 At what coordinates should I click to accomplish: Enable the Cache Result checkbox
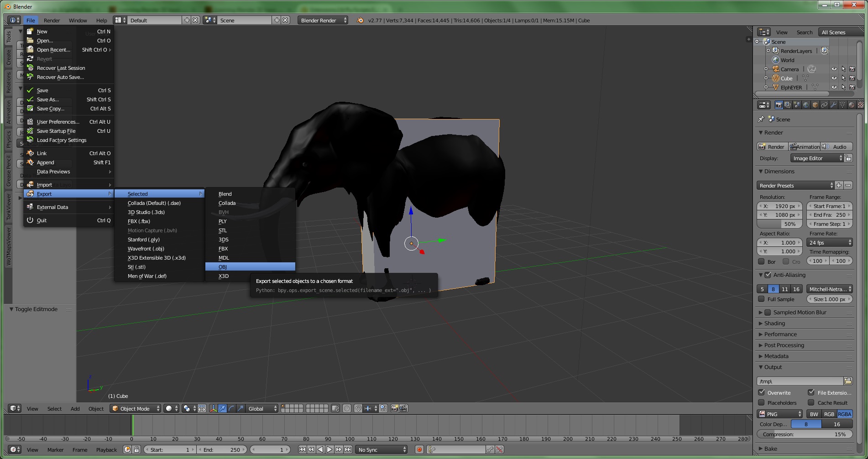point(811,402)
